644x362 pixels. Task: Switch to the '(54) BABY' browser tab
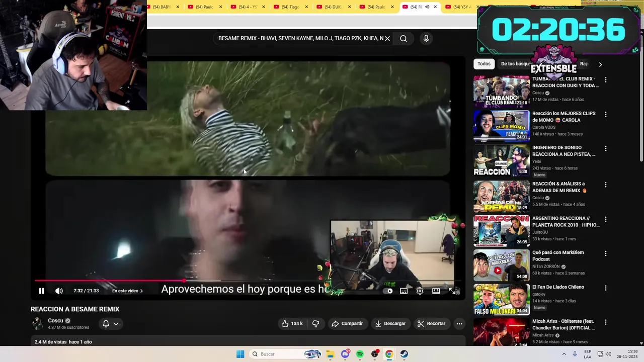[x=163, y=7]
